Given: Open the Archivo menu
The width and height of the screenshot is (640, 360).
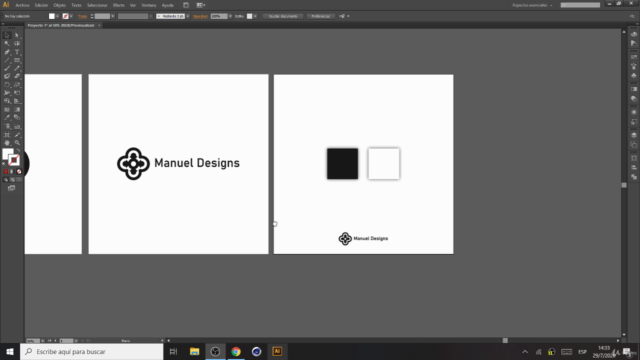Looking at the screenshot, I should pos(22,5).
